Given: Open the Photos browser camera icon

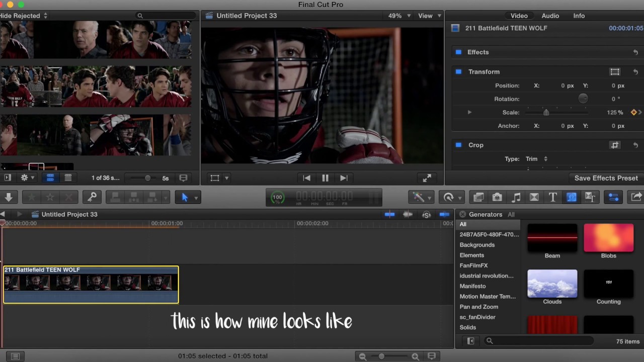Looking at the screenshot, I should pos(497,198).
